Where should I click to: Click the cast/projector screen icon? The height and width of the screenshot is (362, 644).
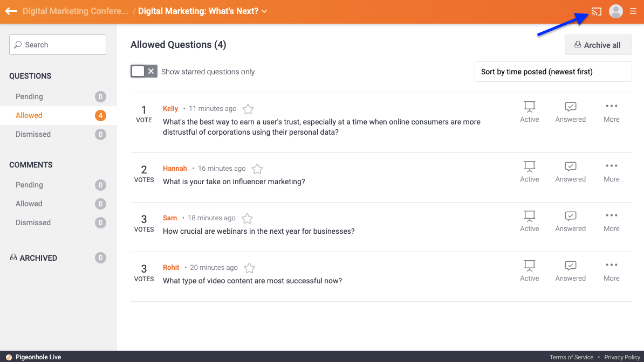coord(596,11)
